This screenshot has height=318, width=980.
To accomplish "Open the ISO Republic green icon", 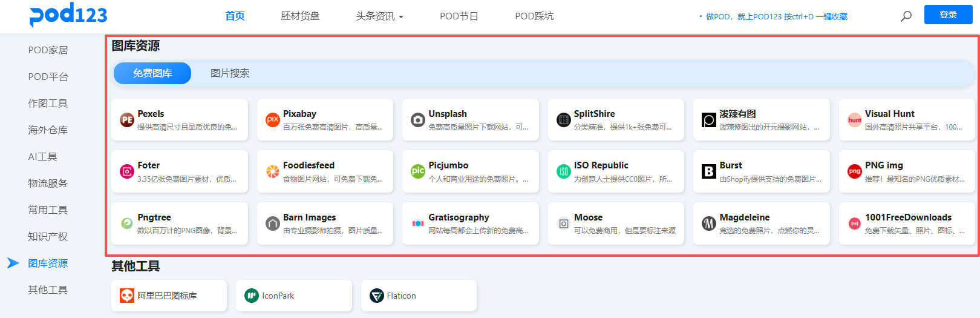I will [563, 171].
